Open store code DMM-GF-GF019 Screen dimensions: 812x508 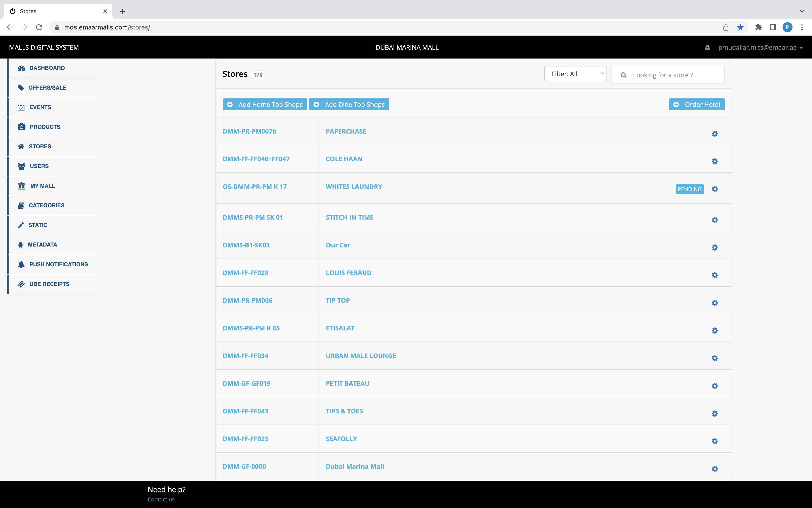click(247, 383)
